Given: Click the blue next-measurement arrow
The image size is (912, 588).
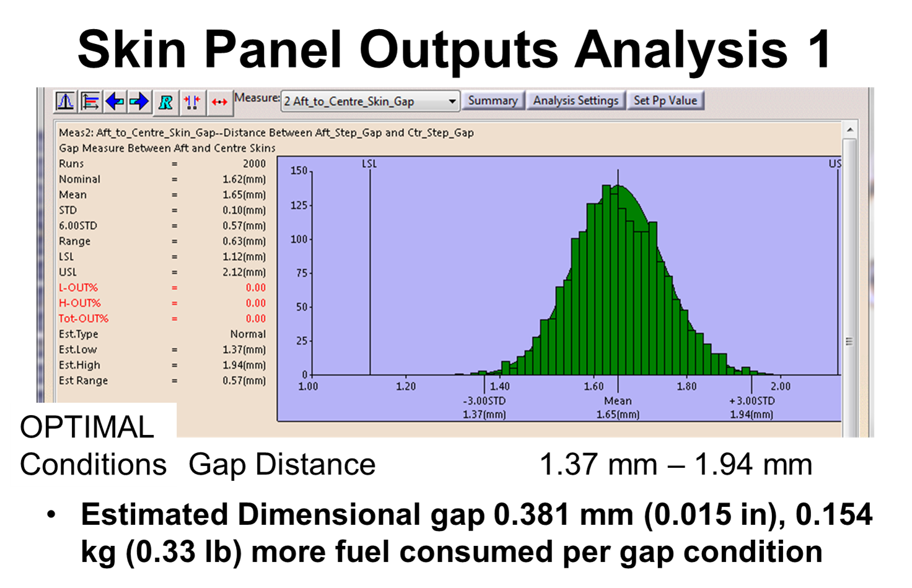Looking at the screenshot, I should (x=140, y=102).
